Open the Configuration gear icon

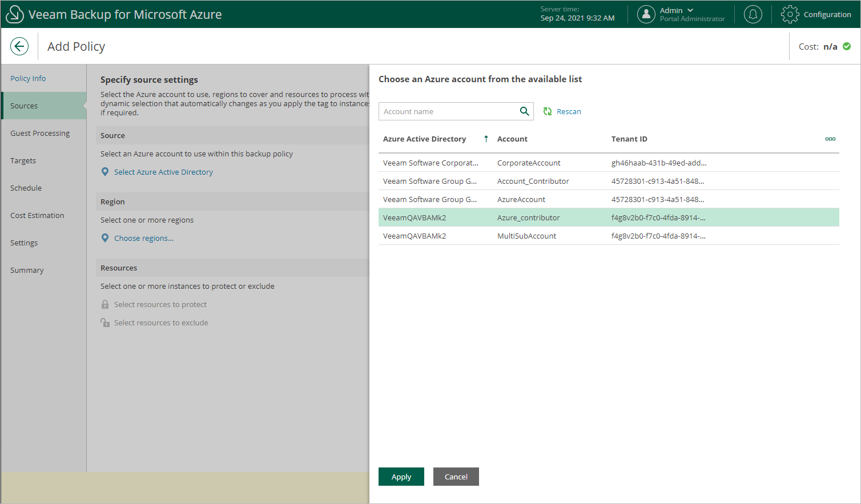click(x=790, y=14)
